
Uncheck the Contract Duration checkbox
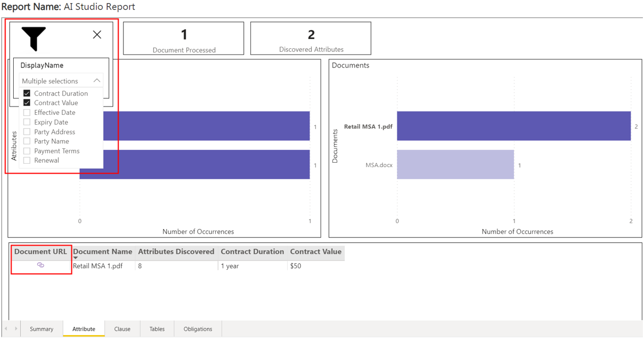pos(27,93)
